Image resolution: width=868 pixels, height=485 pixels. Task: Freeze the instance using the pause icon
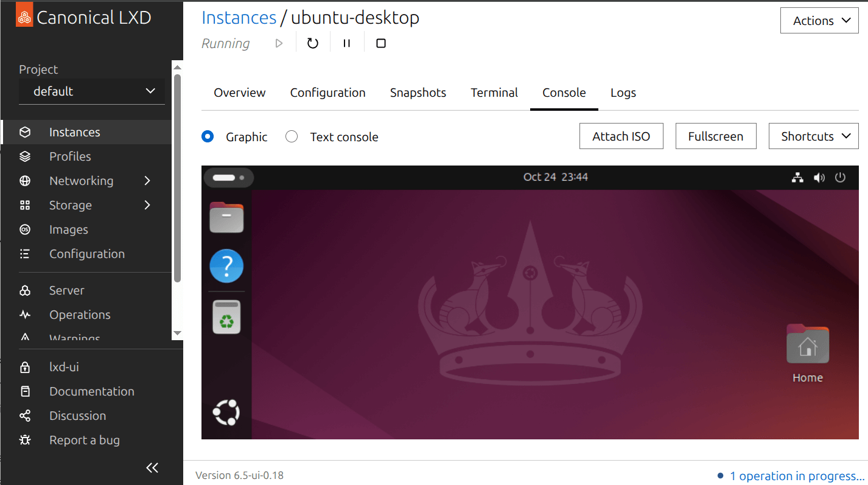346,43
